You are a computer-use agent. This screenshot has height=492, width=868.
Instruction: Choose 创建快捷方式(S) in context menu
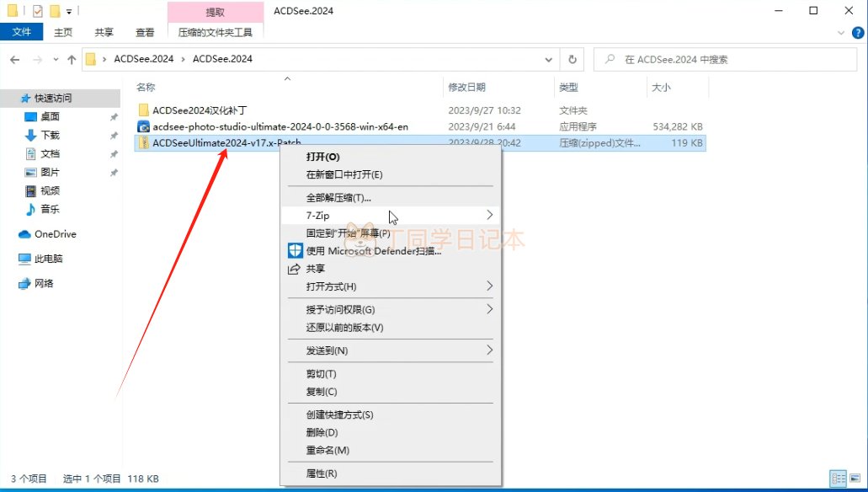pyautogui.click(x=391, y=415)
